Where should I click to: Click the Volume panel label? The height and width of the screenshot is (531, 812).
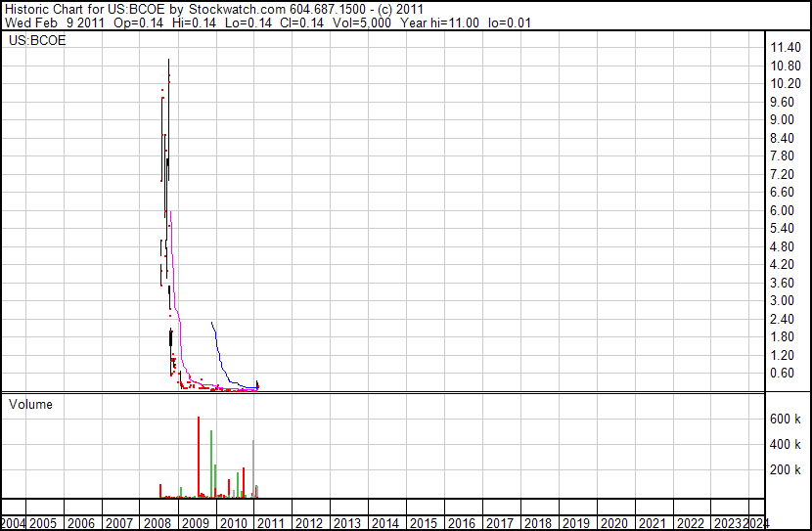[x=31, y=404]
